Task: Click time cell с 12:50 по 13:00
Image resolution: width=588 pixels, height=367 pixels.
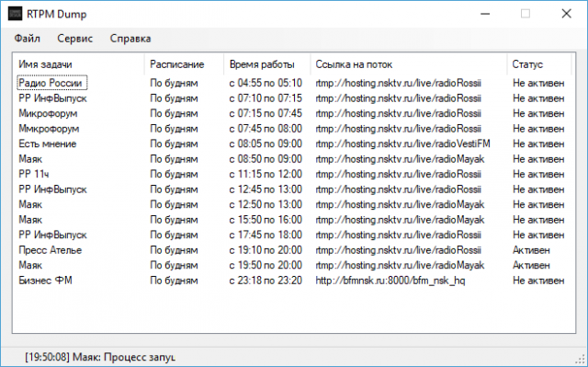Action: (266, 204)
